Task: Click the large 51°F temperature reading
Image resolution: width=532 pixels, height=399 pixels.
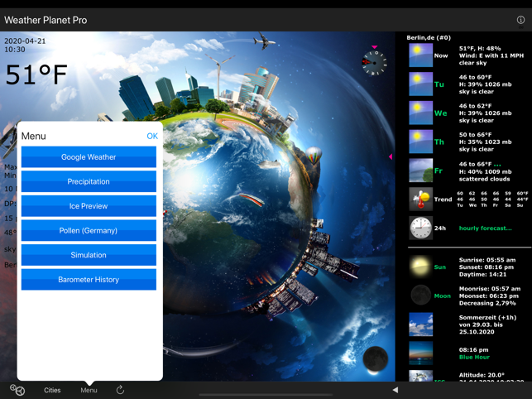Action: tap(36, 75)
